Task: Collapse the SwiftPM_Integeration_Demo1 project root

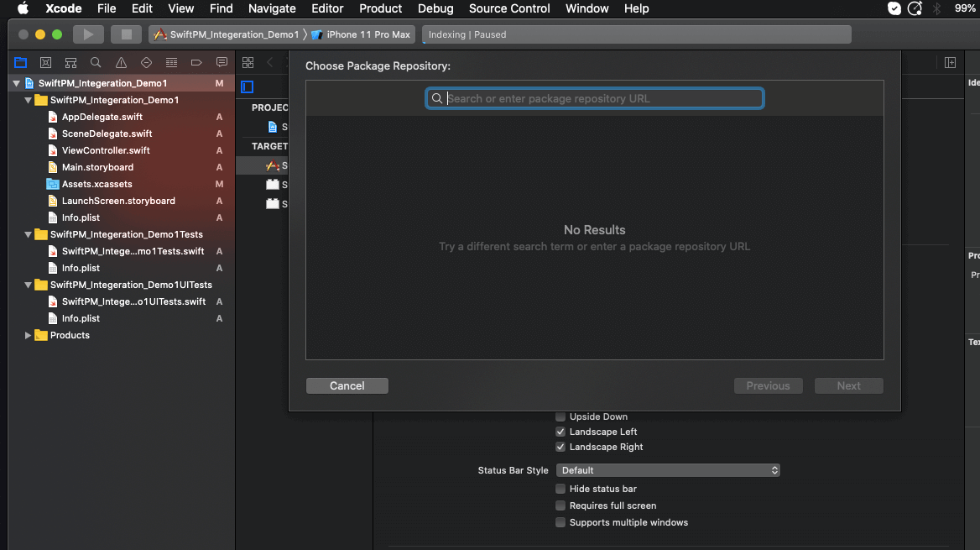Action: click(16, 83)
